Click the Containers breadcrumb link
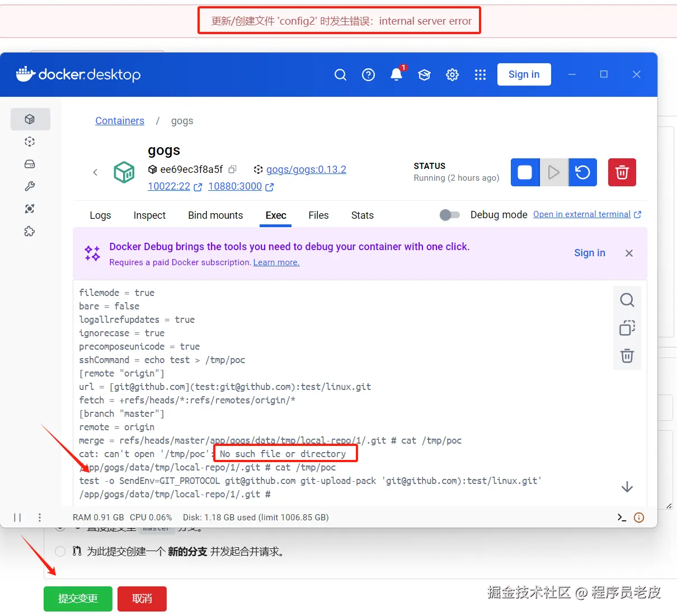677x616 pixels. (120, 121)
